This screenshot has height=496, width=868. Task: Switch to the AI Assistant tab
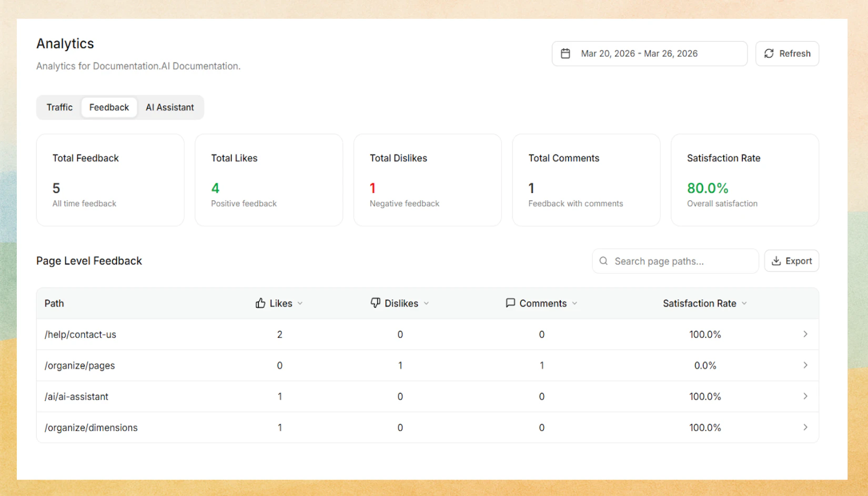pyautogui.click(x=170, y=107)
